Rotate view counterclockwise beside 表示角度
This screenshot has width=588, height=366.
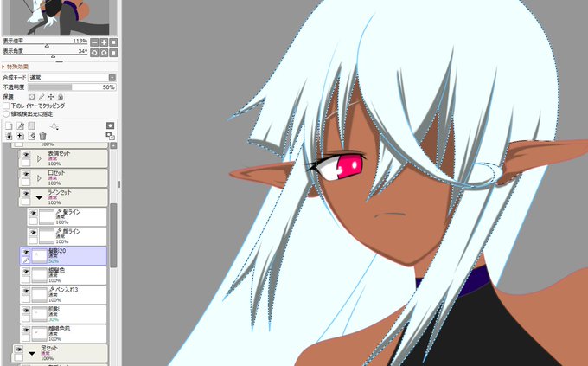click(94, 53)
